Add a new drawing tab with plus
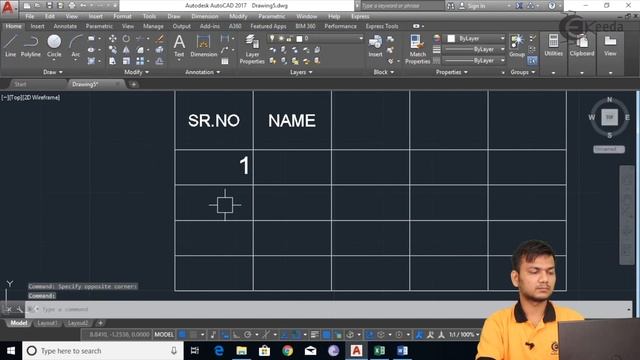The width and height of the screenshot is (640, 360). 133,84
